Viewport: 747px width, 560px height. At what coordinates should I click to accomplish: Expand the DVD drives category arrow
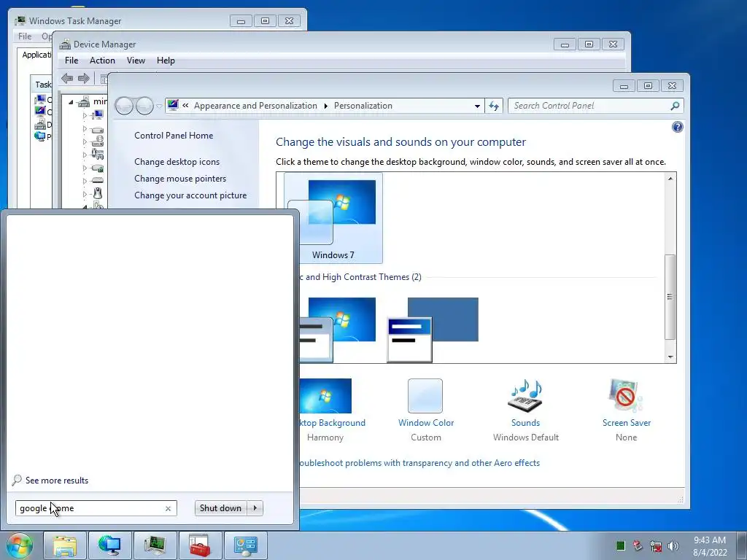pos(85,142)
